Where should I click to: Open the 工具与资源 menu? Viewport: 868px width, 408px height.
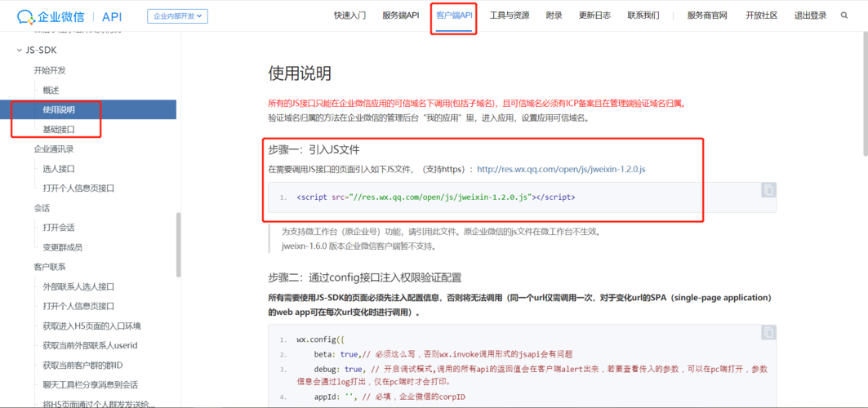[510, 16]
